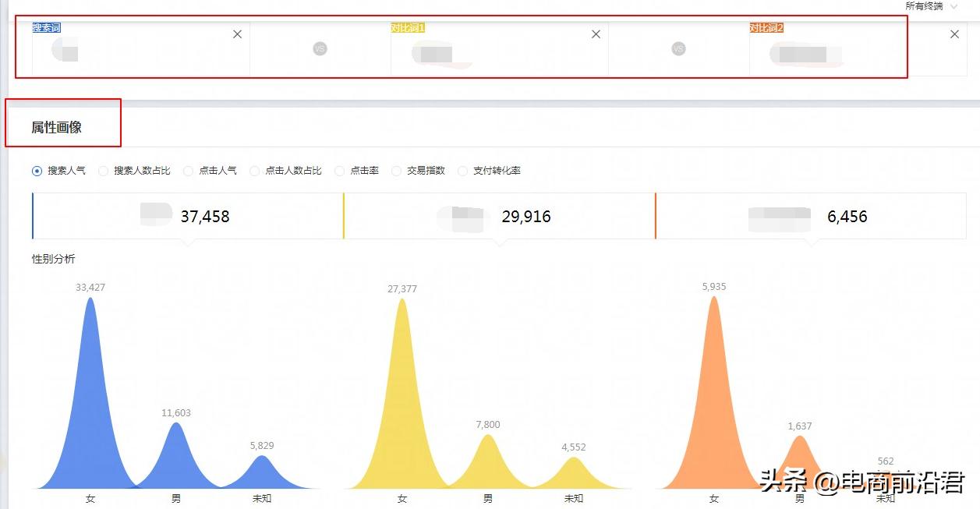Viewport: 980px width, 509px height.
Task: Switch to the 交易指数 metric
Action: pos(396,170)
